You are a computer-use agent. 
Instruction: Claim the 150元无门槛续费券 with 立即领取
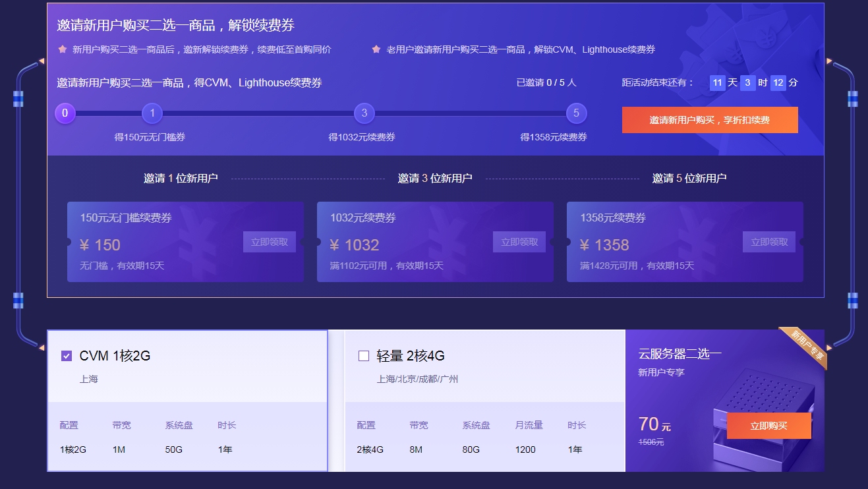click(270, 242)
